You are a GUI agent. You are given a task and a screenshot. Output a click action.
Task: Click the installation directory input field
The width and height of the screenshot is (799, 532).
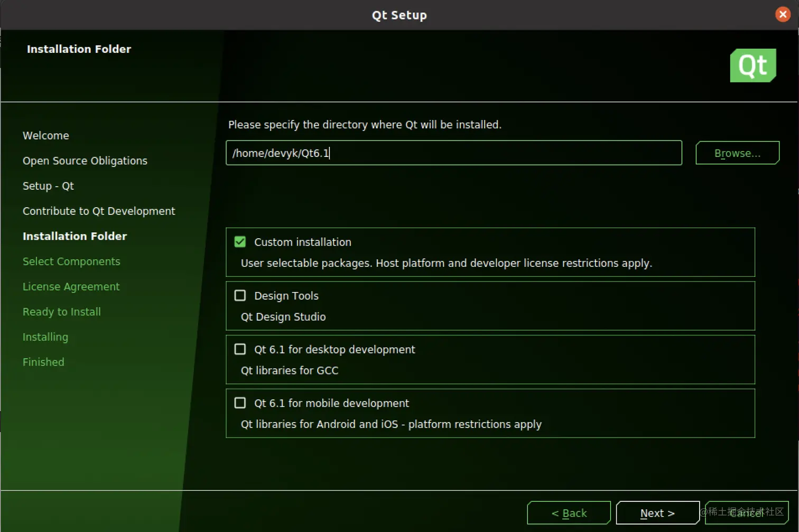click(453, 153)
